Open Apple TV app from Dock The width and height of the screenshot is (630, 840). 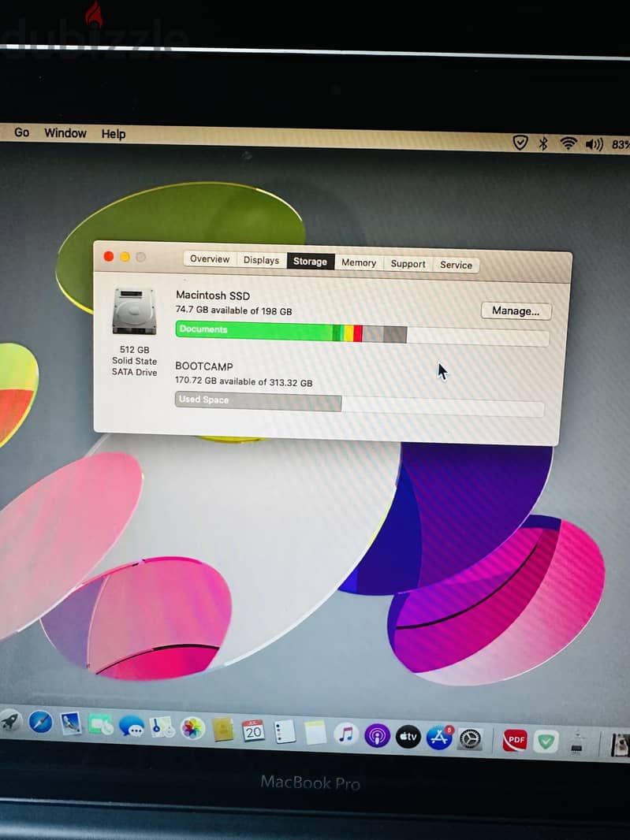pos(408,737)
